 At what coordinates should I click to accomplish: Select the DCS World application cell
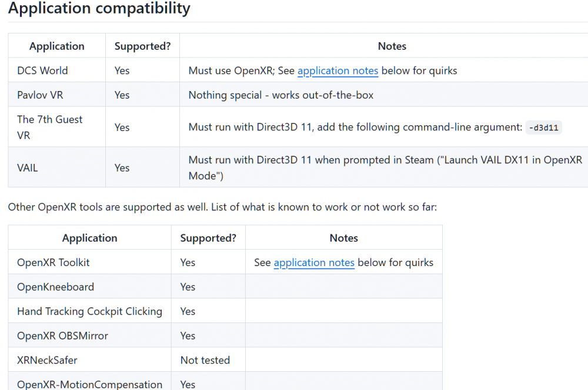click(x=42, y=70)
